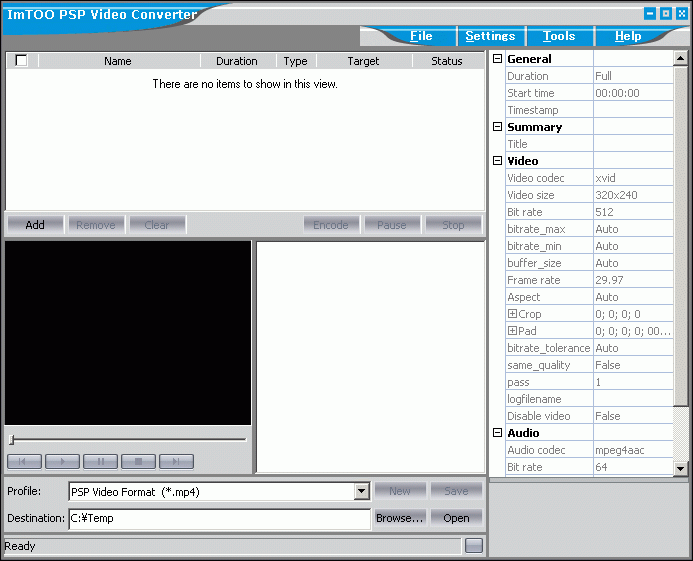693x561 pixels.
Task: Click the bitrate_tolerance property row
Action: [x=589, y=347]
